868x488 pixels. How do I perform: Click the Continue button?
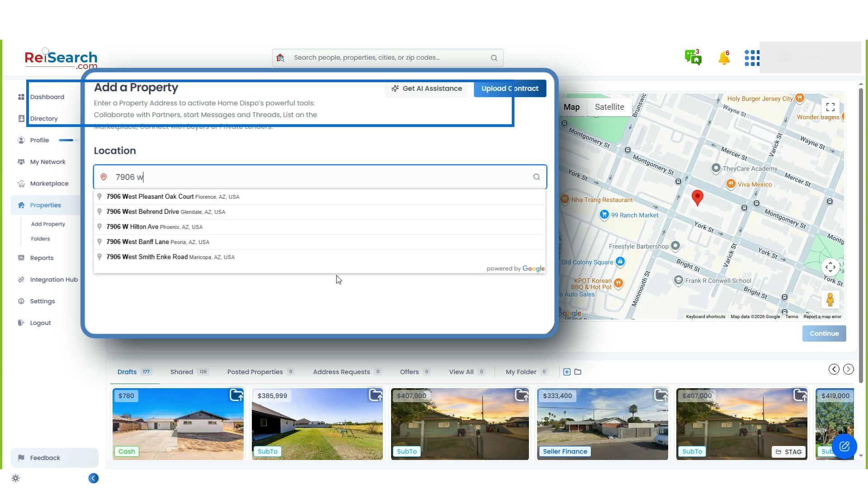824,333
